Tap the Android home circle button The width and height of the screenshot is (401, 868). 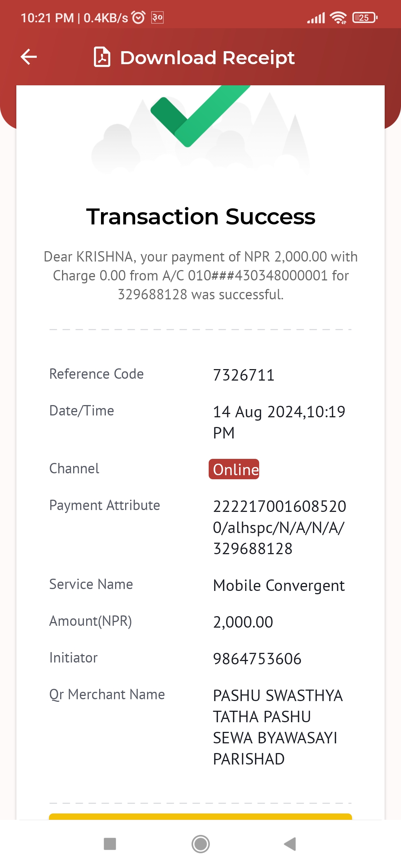pyautogui.click(x=200, y=844)
